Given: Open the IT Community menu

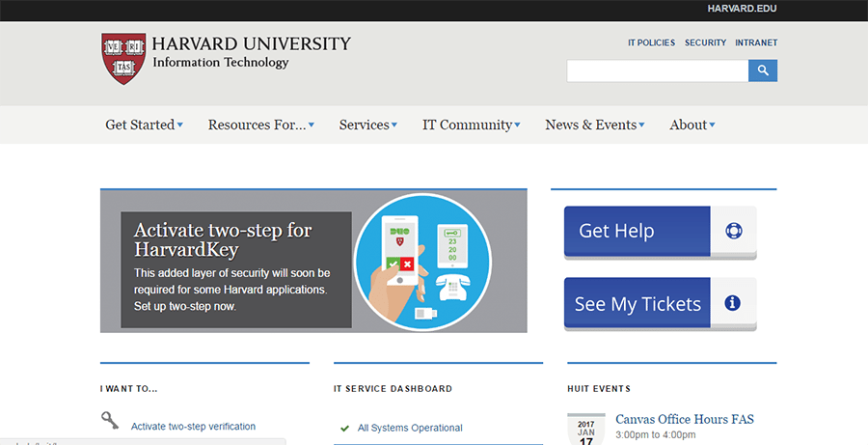Looking at the screenshot, I should pos(471,125).
